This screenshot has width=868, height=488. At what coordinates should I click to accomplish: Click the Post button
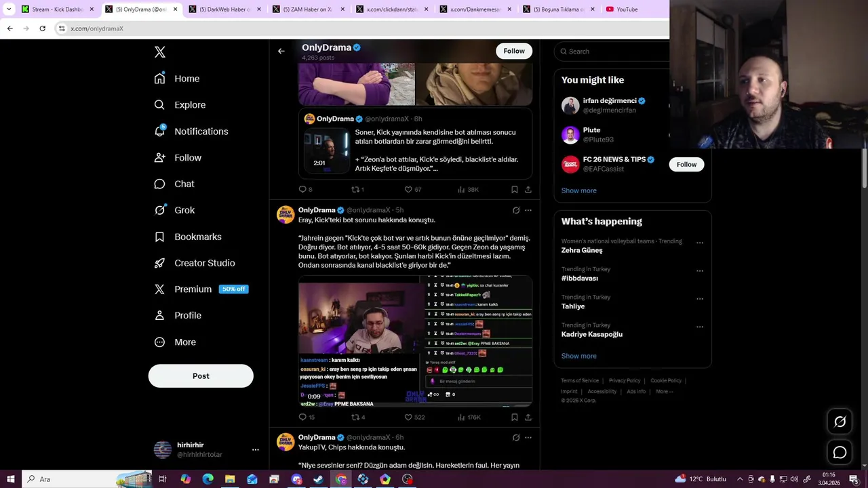(x=201, y=376)
